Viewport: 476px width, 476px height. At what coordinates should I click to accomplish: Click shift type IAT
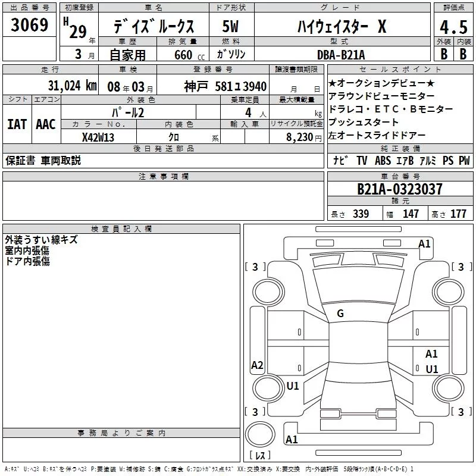(x=17, y=124)
